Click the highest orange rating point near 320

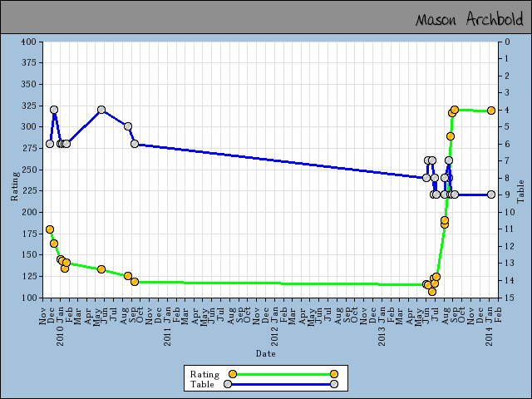tap(455, 109)
